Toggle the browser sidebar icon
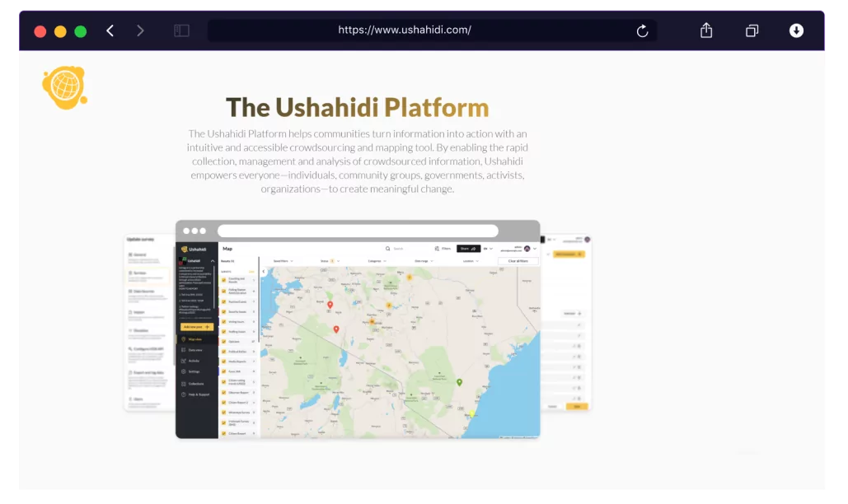The width and height of the screenshot is (848, 504). 181,30
